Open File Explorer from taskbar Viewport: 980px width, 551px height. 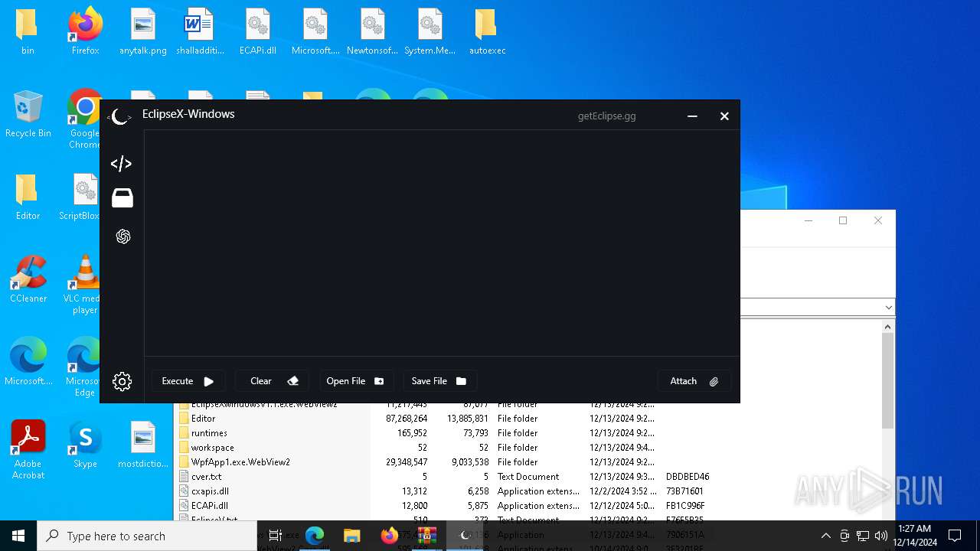351,536
